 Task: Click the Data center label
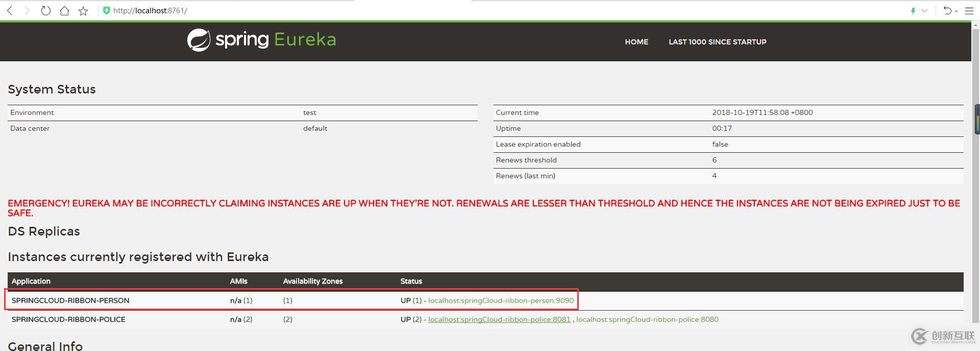30,128
